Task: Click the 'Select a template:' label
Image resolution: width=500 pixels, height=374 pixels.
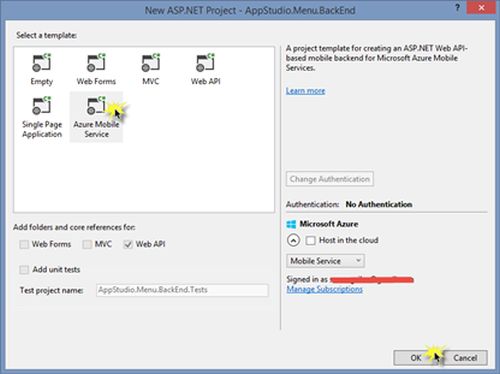Action: pos(46,35)
